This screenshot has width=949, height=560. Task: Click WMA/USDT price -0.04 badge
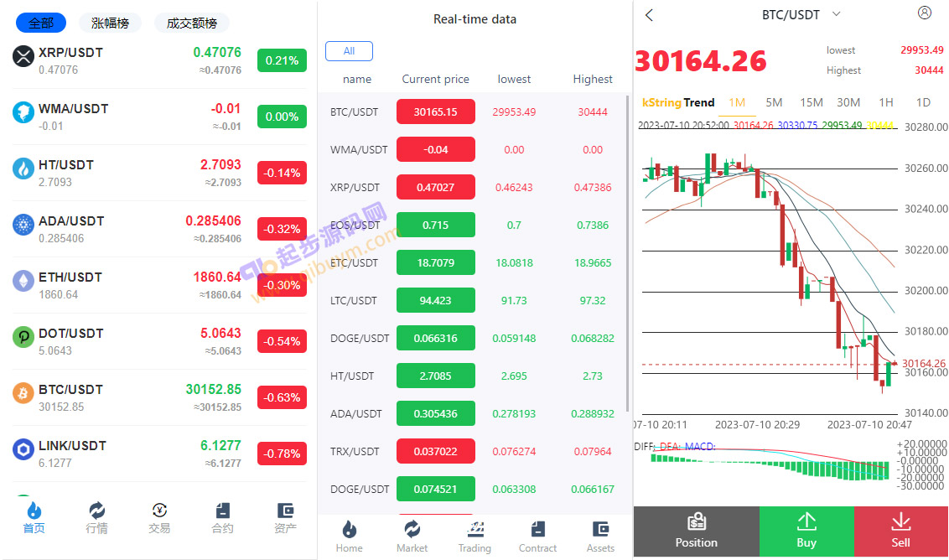click(436, 149)
